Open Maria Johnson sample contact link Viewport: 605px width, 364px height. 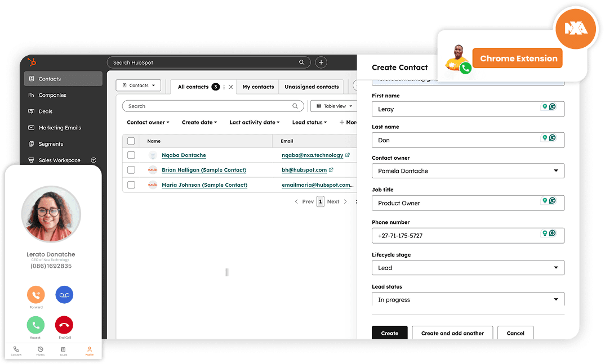point(204,185)
